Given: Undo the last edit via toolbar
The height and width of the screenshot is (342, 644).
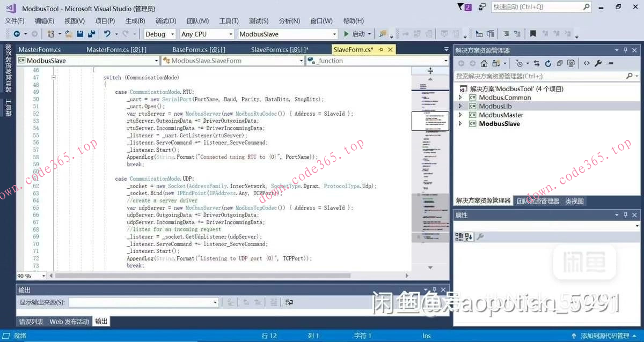Looking at the screenshot, I should [x=107, y=34].
